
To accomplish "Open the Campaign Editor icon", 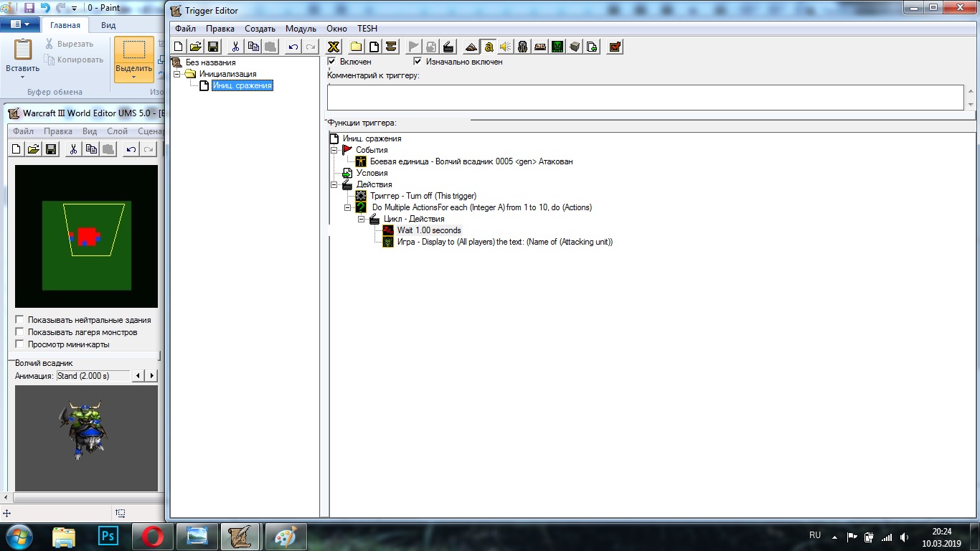I will 540,47.
